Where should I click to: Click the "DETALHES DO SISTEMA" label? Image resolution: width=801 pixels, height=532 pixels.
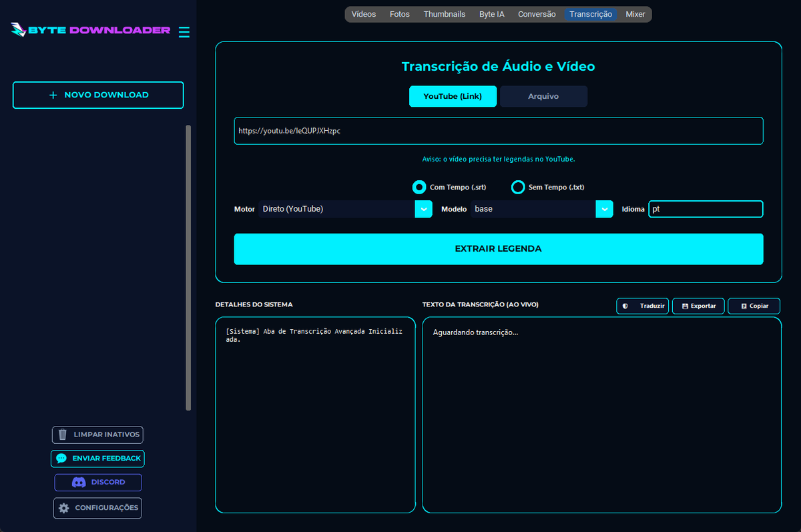tap(254, 304)
